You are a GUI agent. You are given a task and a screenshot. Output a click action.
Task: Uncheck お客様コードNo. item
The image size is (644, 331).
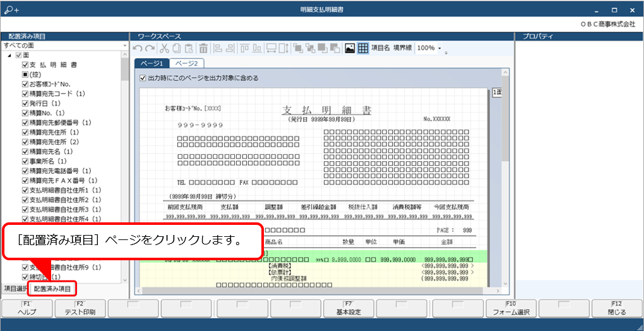(x=25, y=84)
